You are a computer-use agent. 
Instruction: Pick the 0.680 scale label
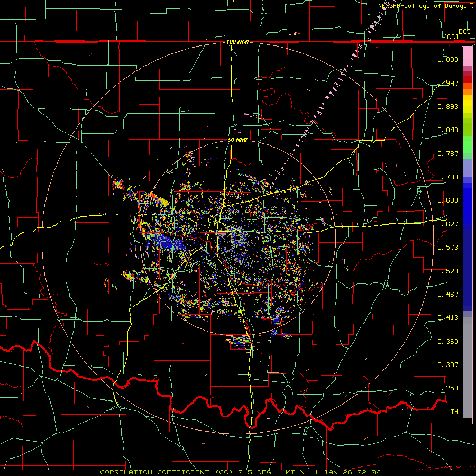(x=448, y=200)
